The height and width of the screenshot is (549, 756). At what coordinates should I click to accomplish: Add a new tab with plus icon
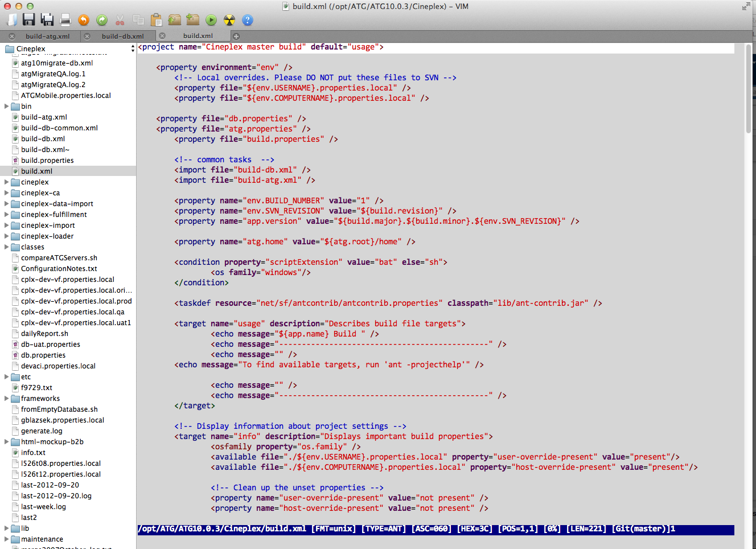(x=236, y=36)
